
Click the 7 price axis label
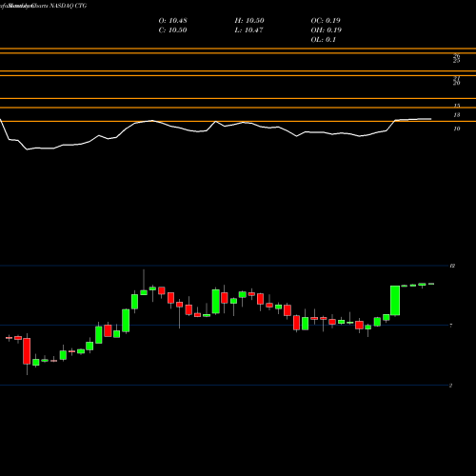[x=451, y=326]
